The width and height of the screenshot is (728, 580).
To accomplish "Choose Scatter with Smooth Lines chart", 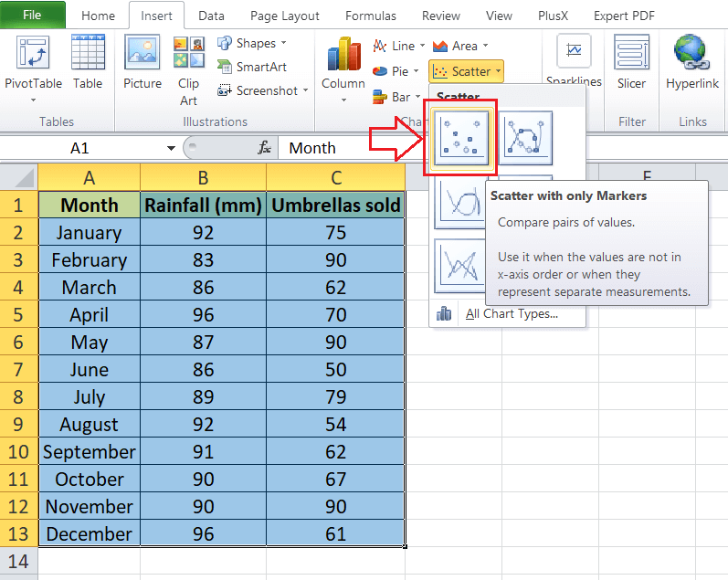I will (459, 203).
